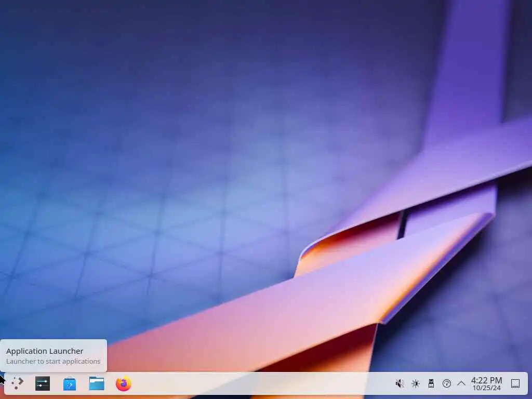
Task: Open the Application Launcher
Action: [x=17, y=383]
